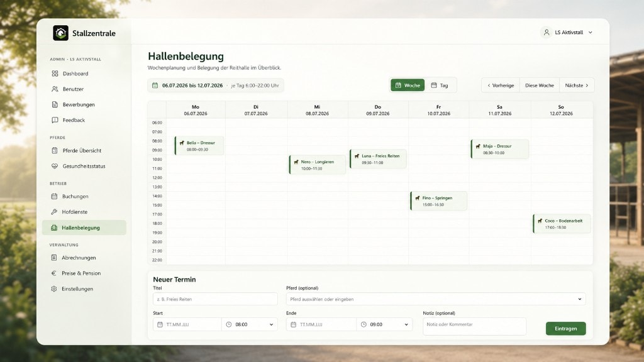Focus the Start date TT.MM.JJJJ field
The image size is (644, 362).
[x=187, y=325]
